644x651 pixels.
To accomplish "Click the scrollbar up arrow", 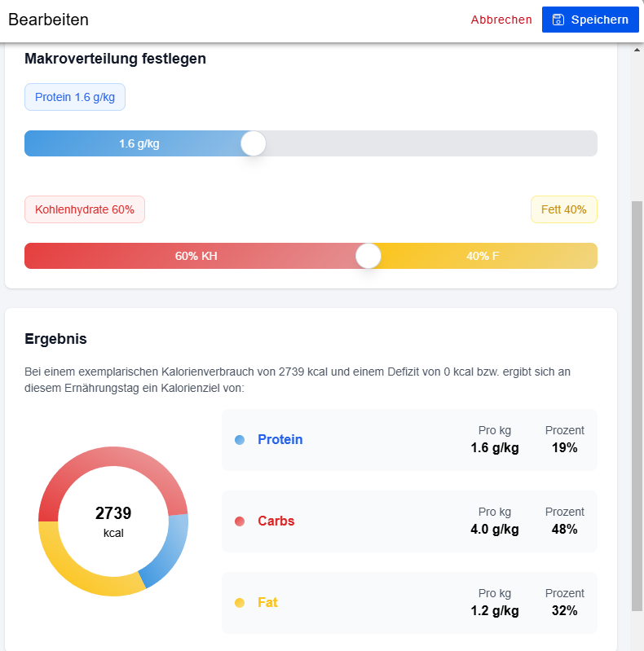I will coord(637,51).
